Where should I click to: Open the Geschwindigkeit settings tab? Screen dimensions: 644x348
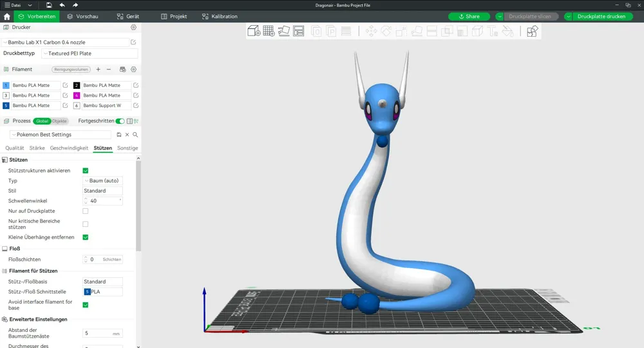69,148
